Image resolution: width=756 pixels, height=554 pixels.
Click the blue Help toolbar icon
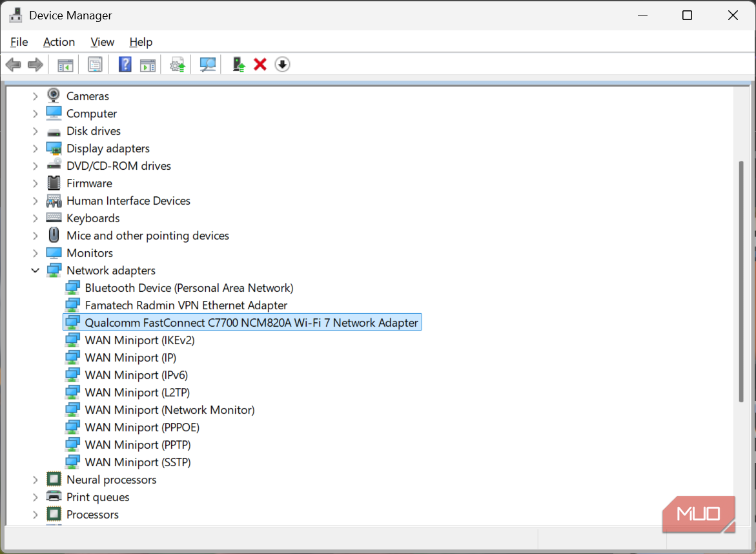[x=125, y=65]
